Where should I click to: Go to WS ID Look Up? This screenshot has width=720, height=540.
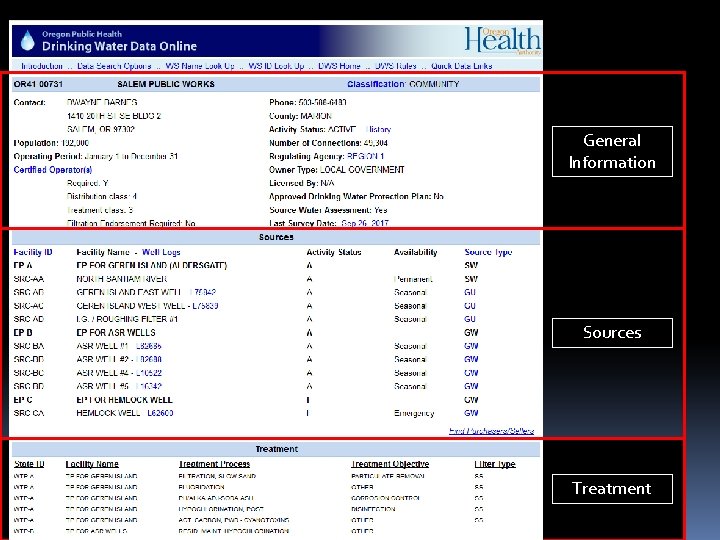[x=276, y=66]
